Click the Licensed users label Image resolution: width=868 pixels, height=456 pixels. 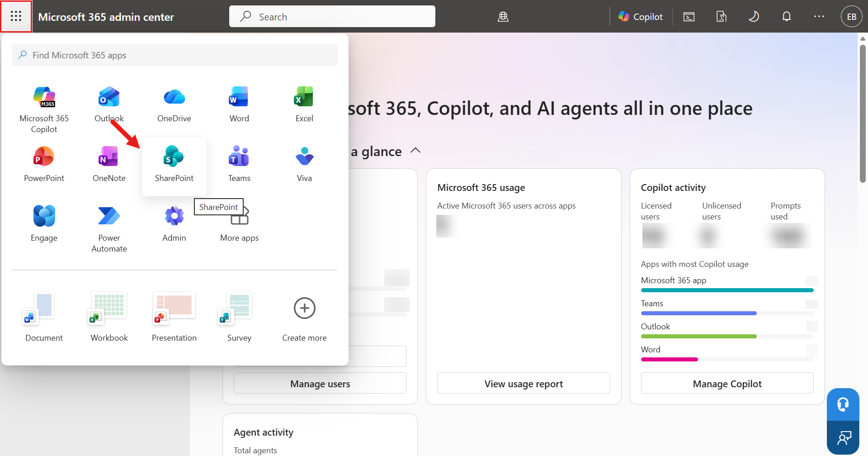(656, 211)
